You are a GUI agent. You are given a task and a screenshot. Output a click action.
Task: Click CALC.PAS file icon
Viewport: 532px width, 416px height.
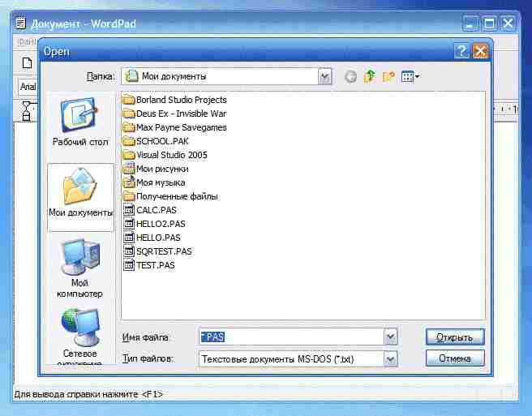click(x=129, y=210)
